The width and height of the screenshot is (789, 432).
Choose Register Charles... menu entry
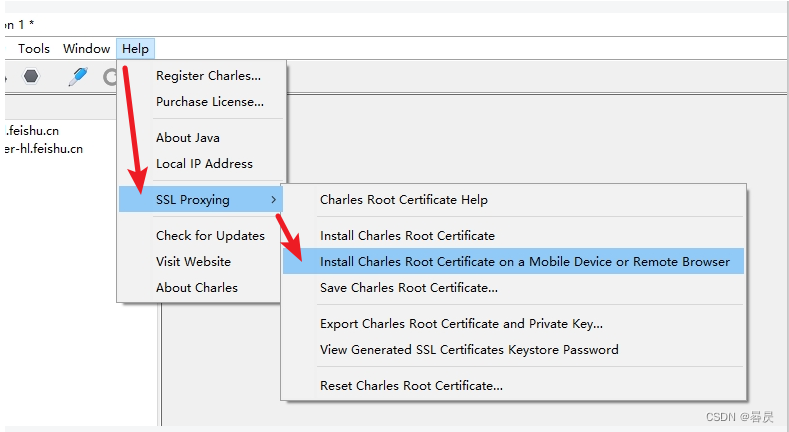pyautogui.click(x=202, y=75)
